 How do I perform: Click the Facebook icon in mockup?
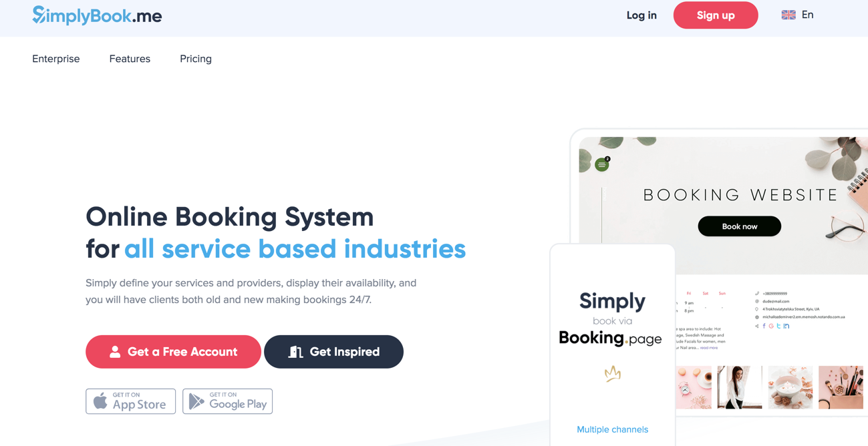[x=764, y=326]
